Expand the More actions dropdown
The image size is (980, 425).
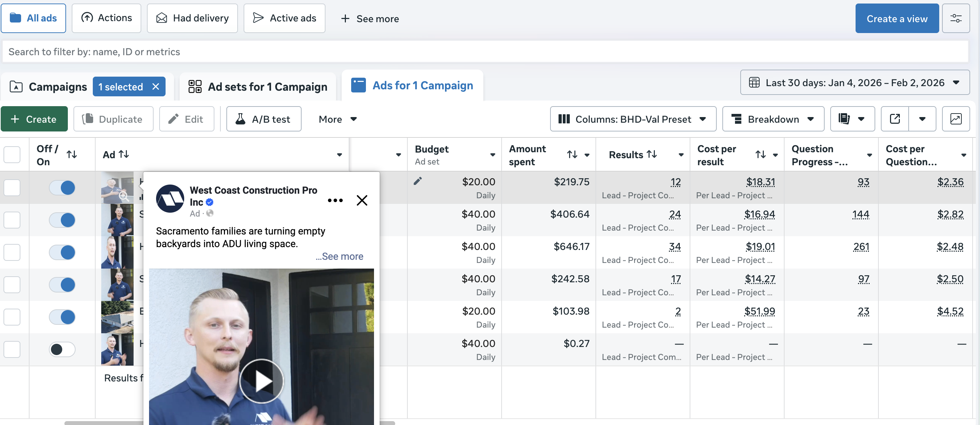[x=337, y=119]
